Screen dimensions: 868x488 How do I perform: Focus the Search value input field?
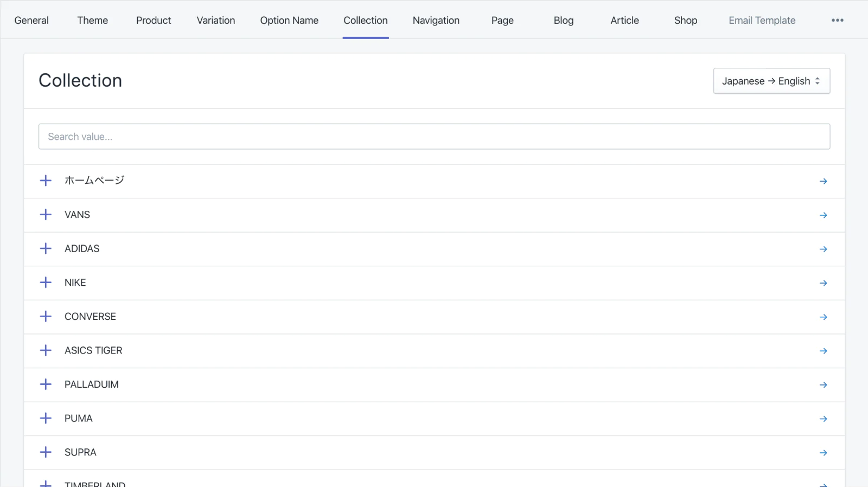pyautogui.click(x=434, y=137)
